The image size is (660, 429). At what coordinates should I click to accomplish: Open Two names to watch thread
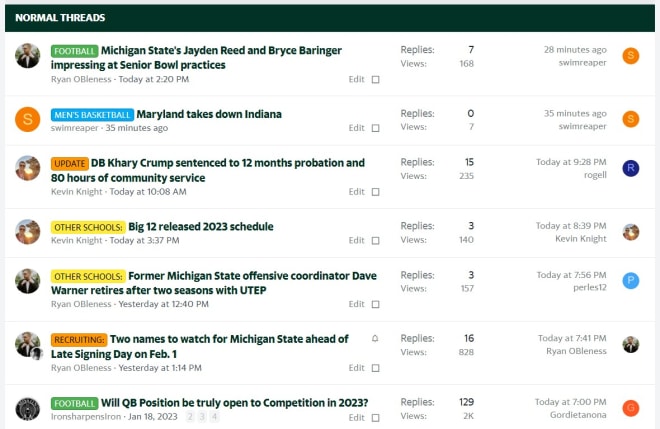click(x=200, y=346)
